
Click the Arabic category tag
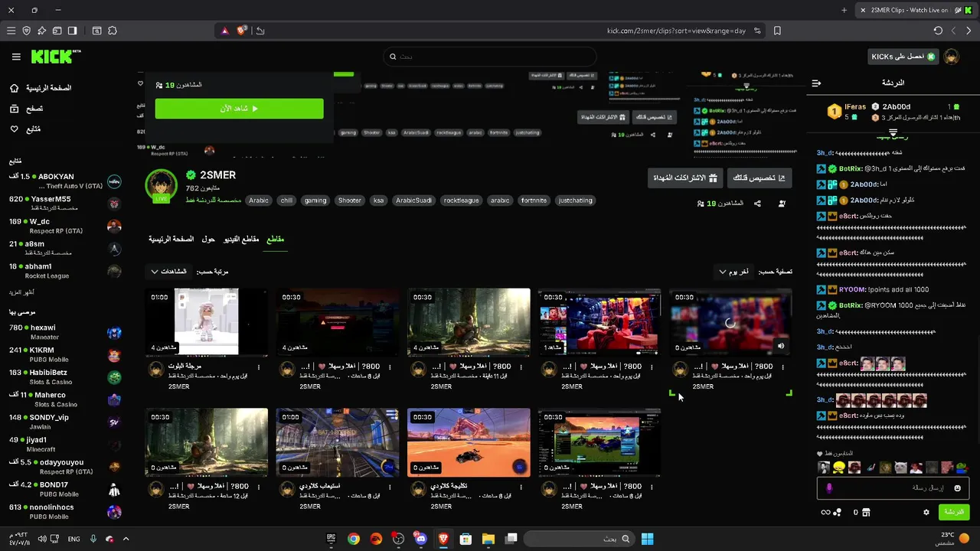click(x=259, y=201)
